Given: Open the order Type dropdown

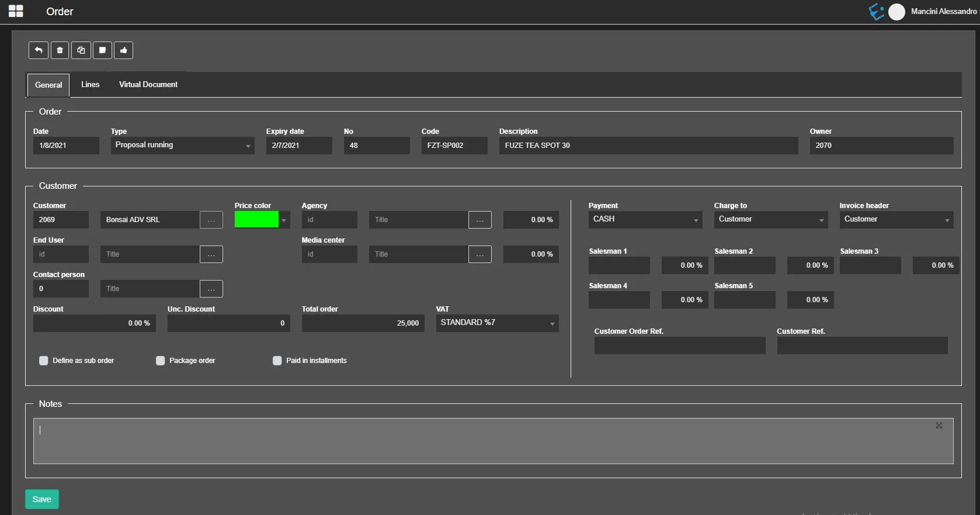Looking at the screenshot, I should [182, 146].
